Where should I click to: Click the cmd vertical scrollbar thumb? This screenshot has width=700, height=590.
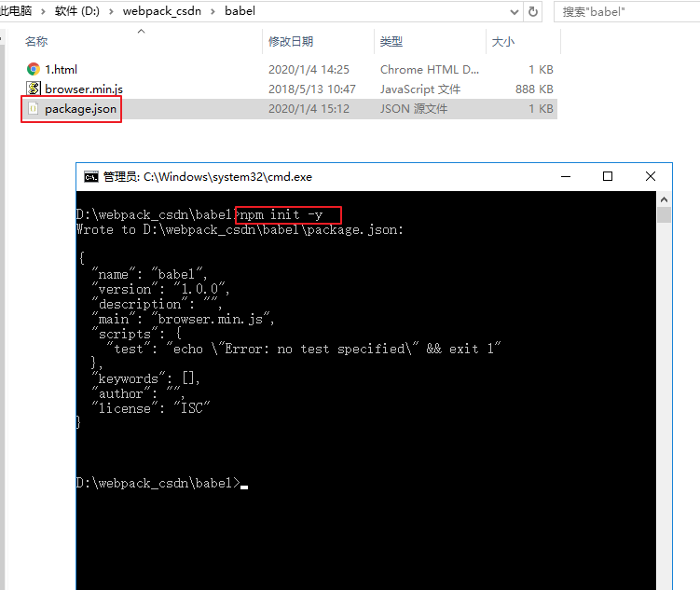pyautogui.click(x=664, y=214)
